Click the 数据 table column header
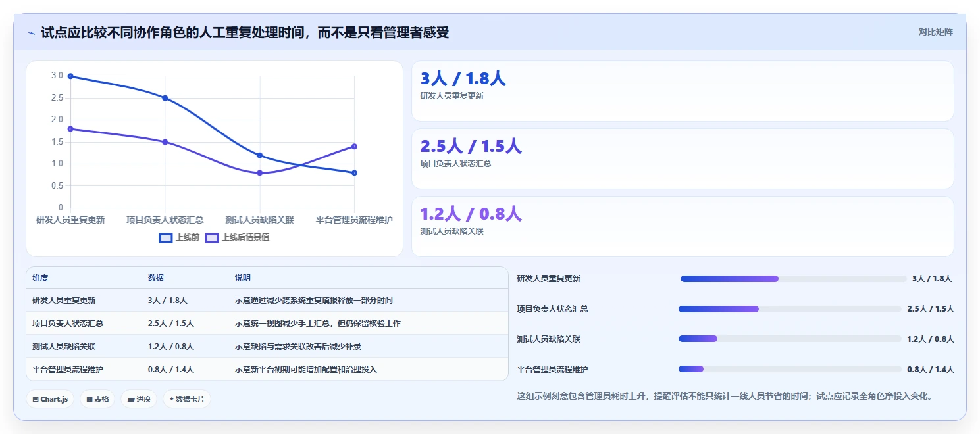 tap(156, 278)
